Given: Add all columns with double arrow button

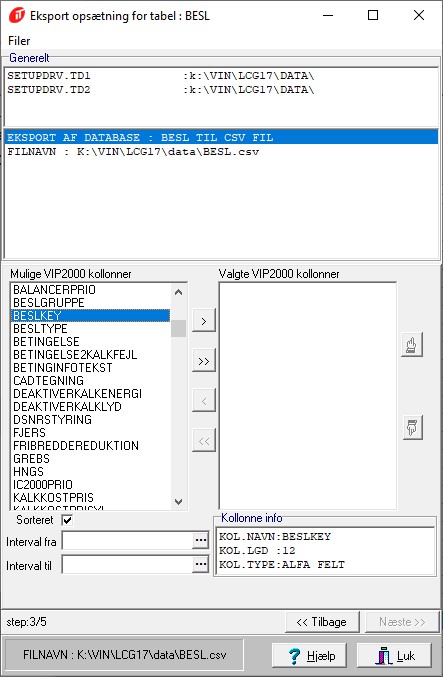Looking at the screenshot, I should (204, 361).
